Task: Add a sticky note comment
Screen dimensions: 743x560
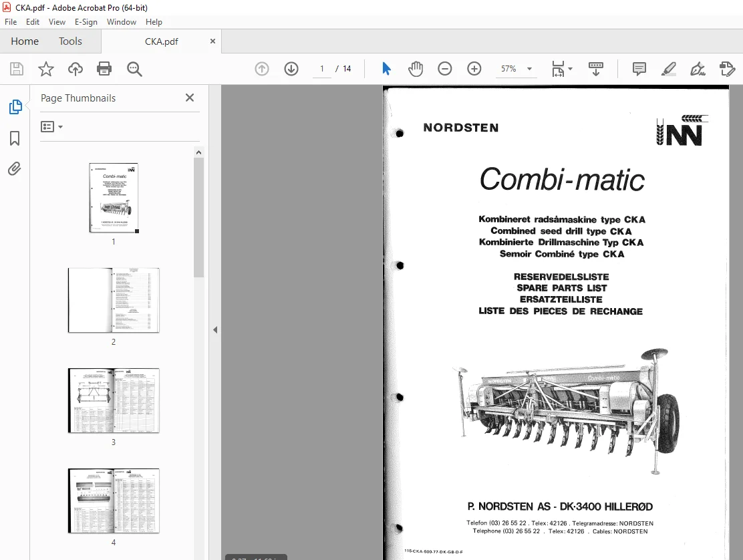Action: pos(639,69)
